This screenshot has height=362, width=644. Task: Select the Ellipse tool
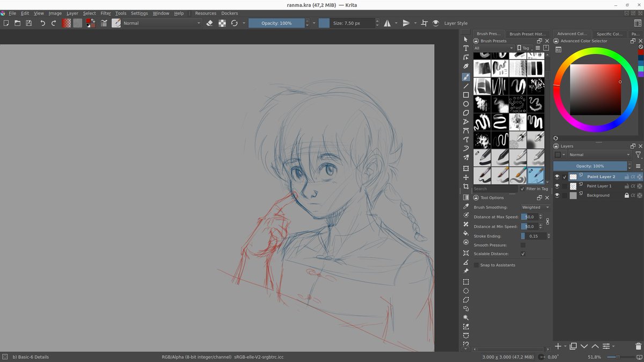coord(466,104)
